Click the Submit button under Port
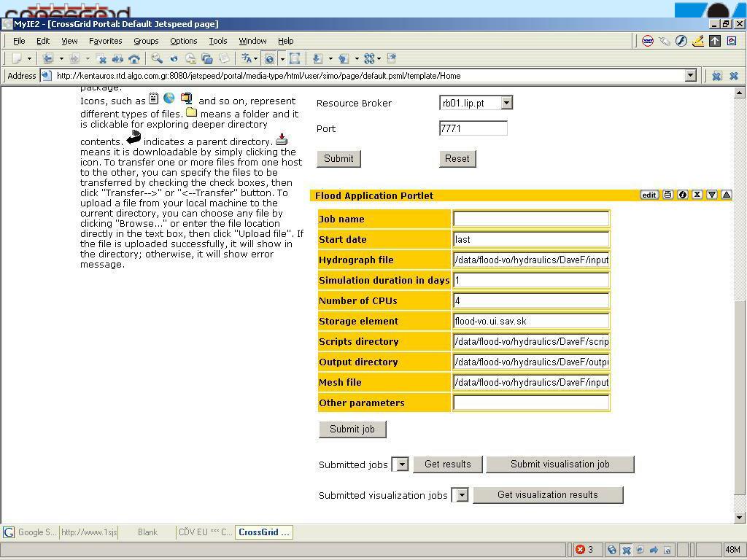 coord(338,158)
